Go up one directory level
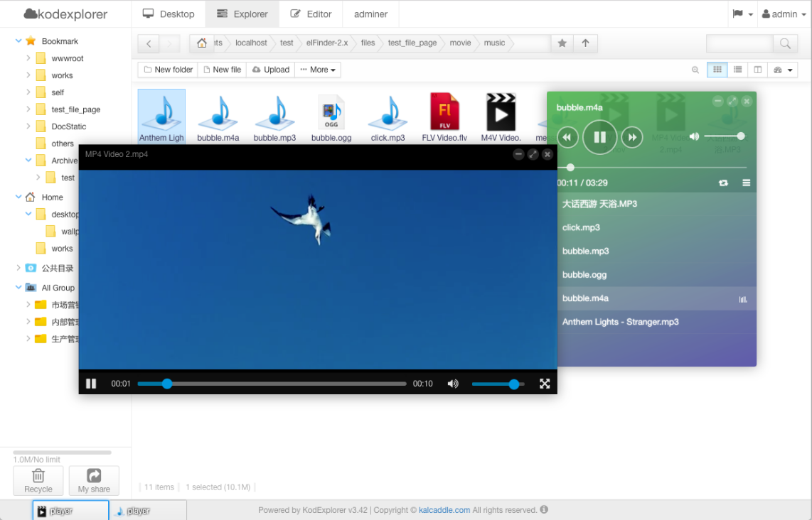812x520 pixels. (x=585, y=43)
